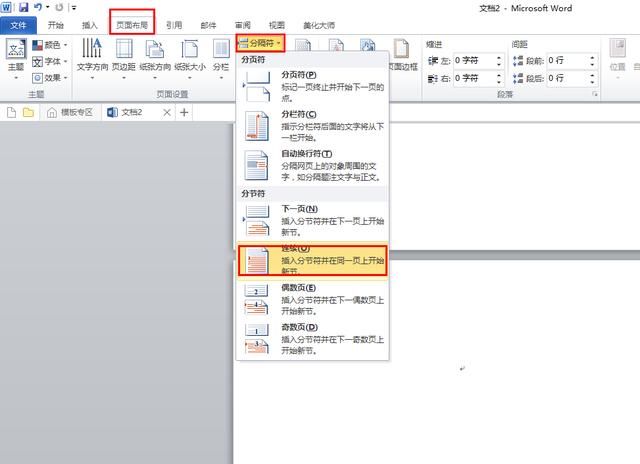Click the 纸张大小 paper size icon
Image resolution: width=640 pixels, height=464 pixels.
click(190, 49)
